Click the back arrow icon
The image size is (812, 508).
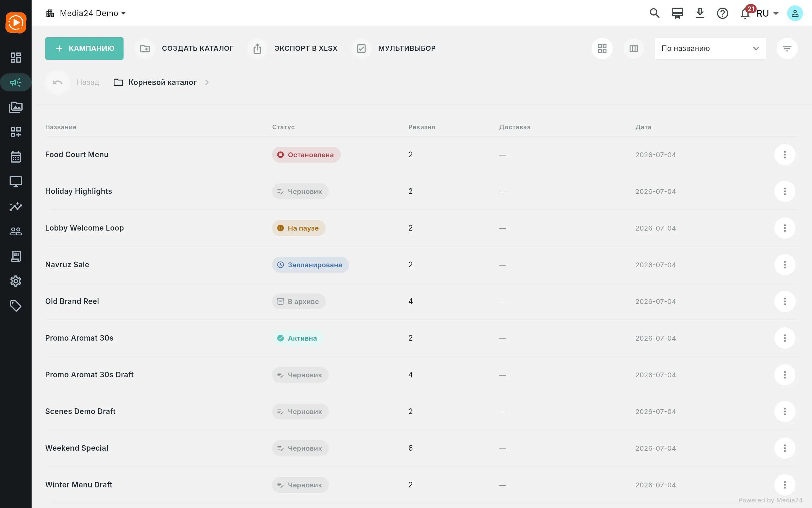tap(58, 82)
